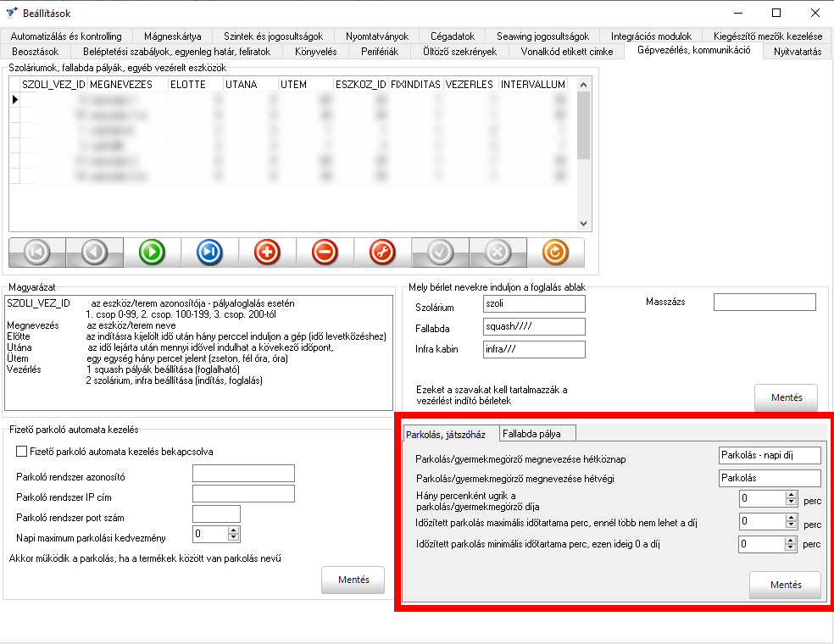
Task: Open the Automatizálás és kontrolling tab
Action: [66, 36]
